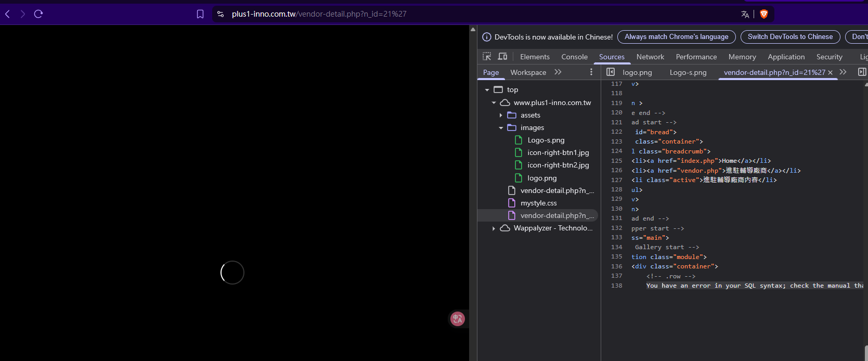Open Brave Shields icon
868x361 pixels.
click(764, 14)
